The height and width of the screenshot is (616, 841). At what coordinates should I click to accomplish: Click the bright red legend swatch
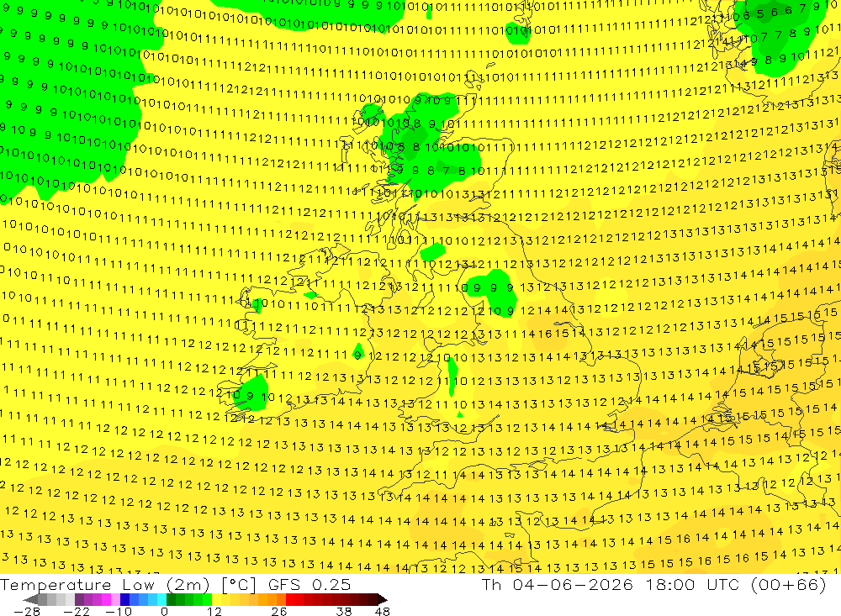click(290, 600)
